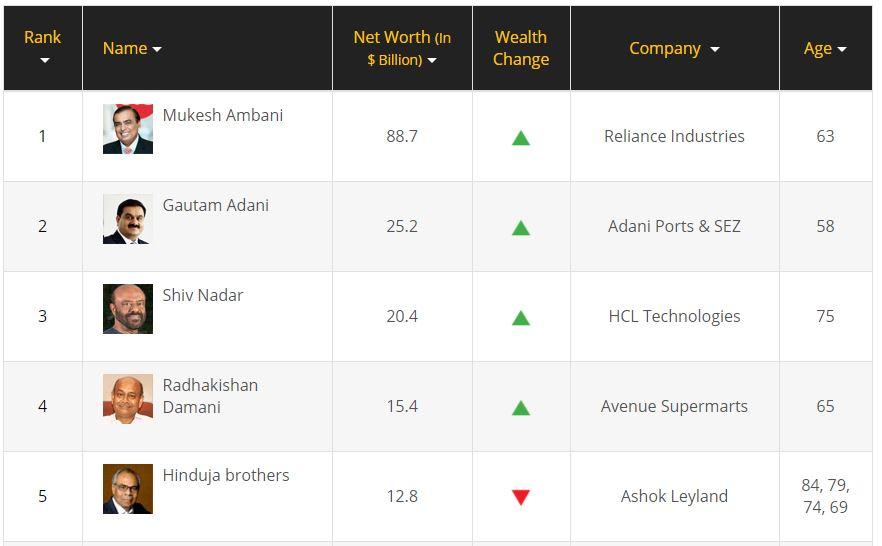Screen dimensions: 882x546
Task: Click the Gautam Adani name
Action: point(216,205)
